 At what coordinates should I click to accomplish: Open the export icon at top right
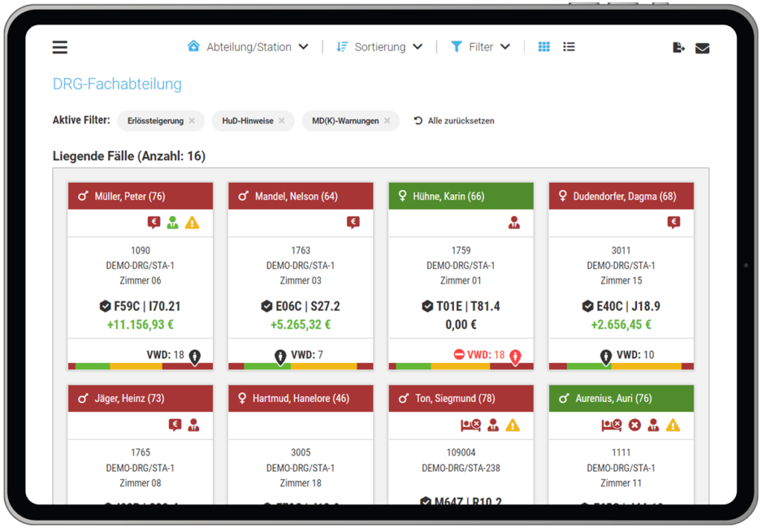[x=678, y=46]
